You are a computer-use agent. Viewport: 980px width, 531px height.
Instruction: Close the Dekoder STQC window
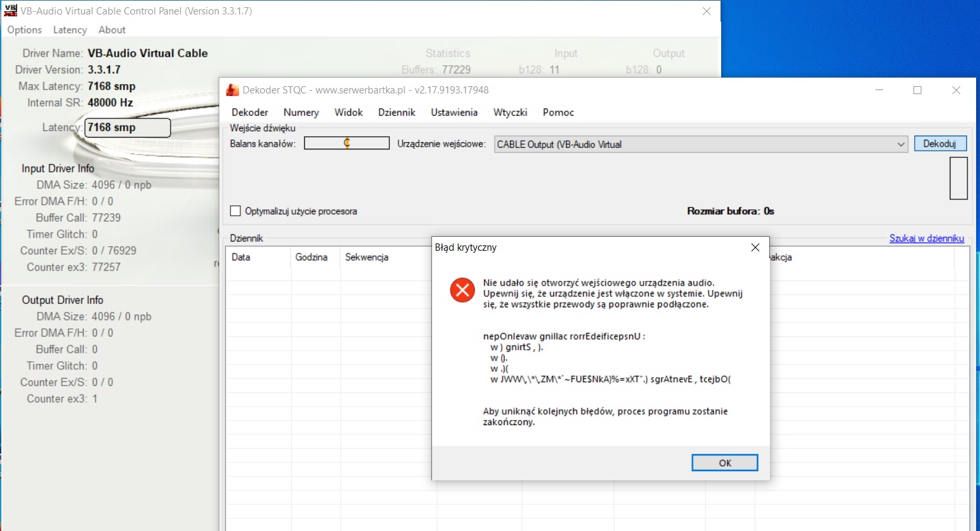956,90
